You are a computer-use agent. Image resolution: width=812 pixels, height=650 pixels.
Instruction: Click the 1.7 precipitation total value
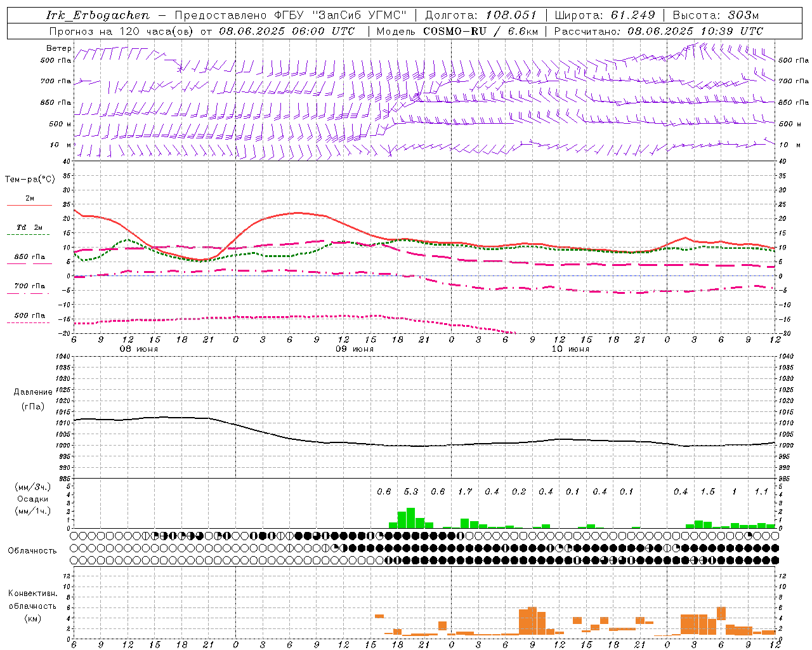(465, 491)
